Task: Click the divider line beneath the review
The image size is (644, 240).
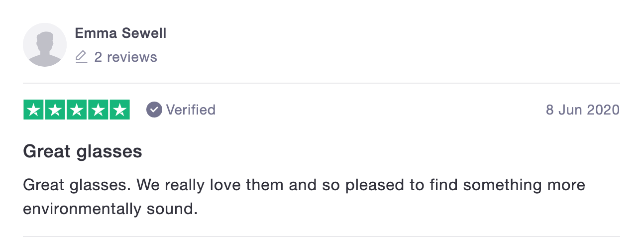Action: 322,237
